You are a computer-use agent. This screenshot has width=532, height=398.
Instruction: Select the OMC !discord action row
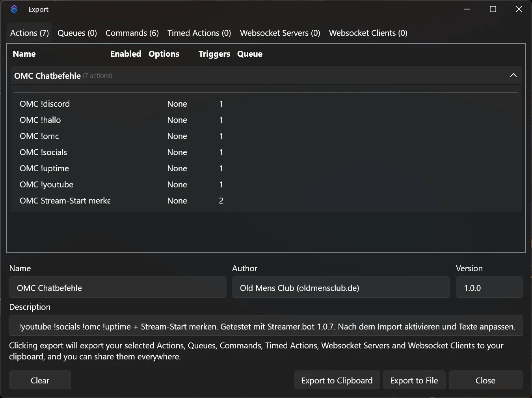click(266, 104)
